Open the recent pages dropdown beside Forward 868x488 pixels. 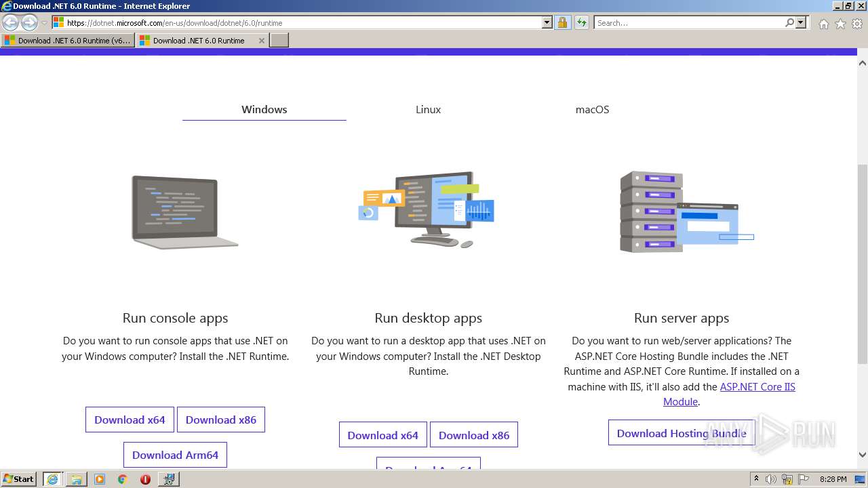click(x=45, y=23)
